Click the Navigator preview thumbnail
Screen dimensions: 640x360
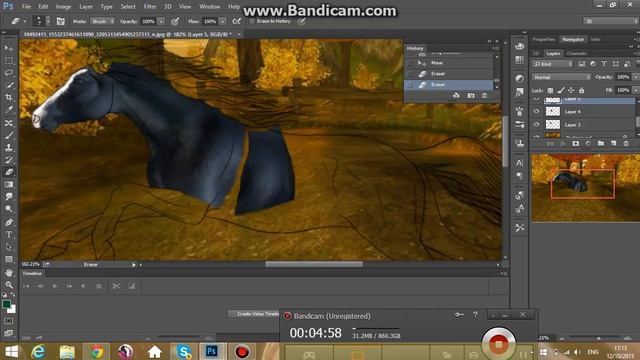(x=586, y=188)
